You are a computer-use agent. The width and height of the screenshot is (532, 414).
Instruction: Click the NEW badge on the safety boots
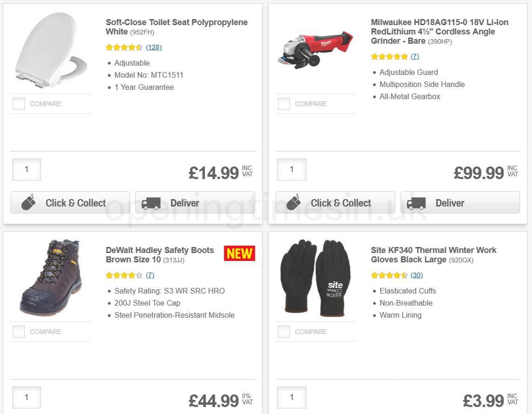[x=239, y=254]
